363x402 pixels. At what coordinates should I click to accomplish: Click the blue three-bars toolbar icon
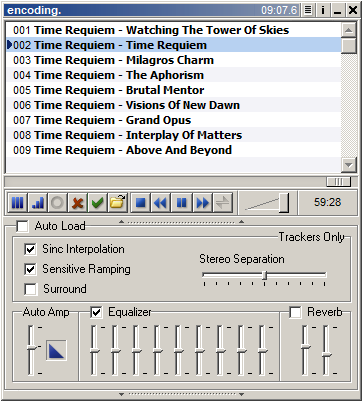pyautogui.click(x=18, y=203)
